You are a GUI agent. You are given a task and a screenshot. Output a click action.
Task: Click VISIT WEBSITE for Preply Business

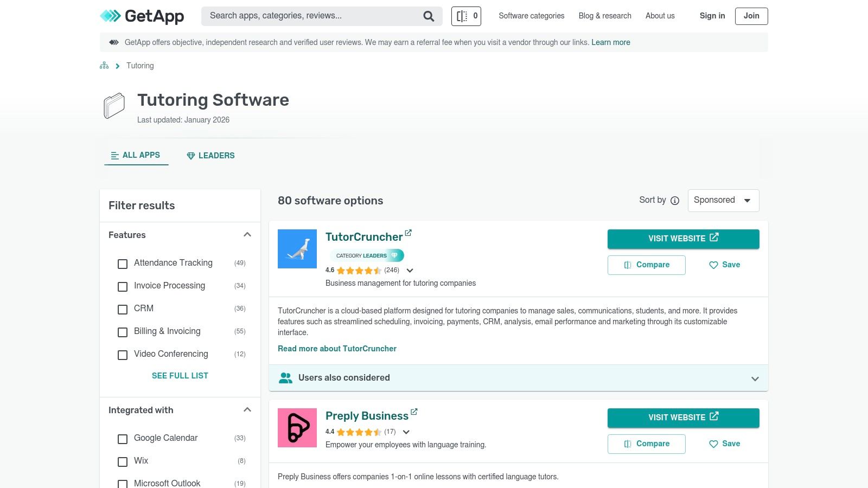pos(683,418)
